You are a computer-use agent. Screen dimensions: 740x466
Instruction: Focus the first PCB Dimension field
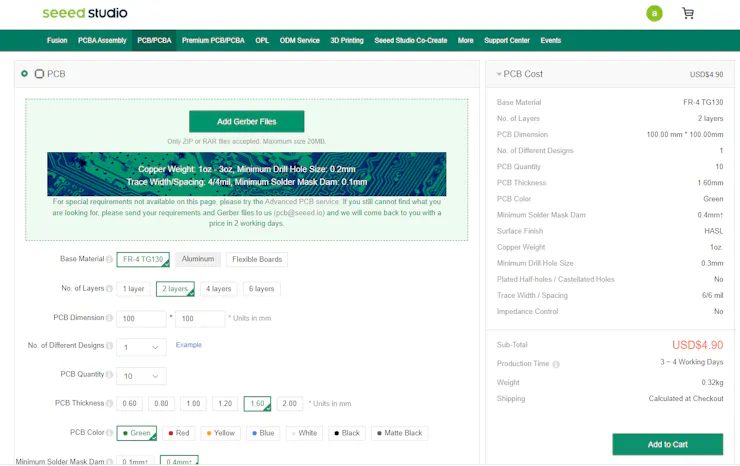[141, 319]
